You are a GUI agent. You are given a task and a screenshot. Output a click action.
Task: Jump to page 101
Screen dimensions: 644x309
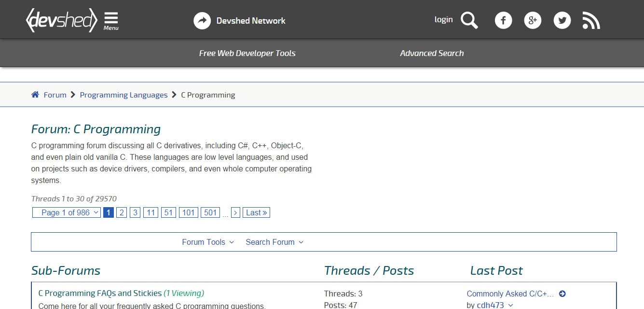pyautogui.click(x=189, y=212)
